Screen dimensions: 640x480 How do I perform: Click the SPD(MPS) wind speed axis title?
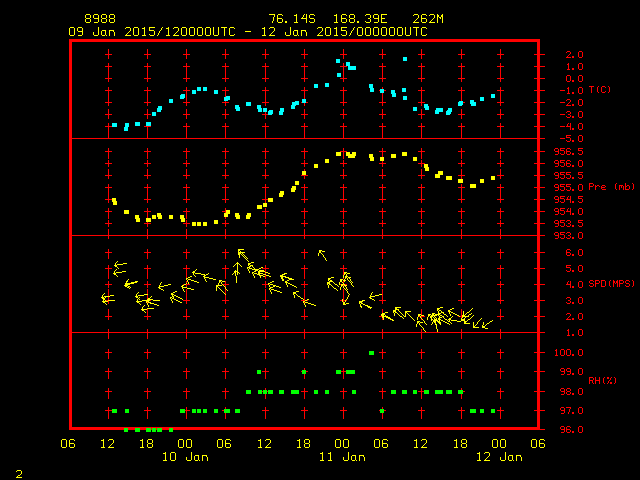[611, 284]
